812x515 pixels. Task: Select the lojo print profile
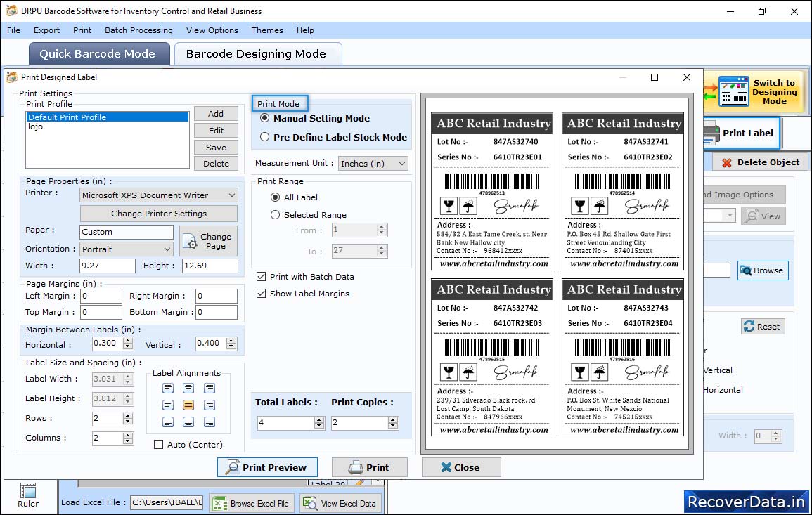(x=107, y=126)
